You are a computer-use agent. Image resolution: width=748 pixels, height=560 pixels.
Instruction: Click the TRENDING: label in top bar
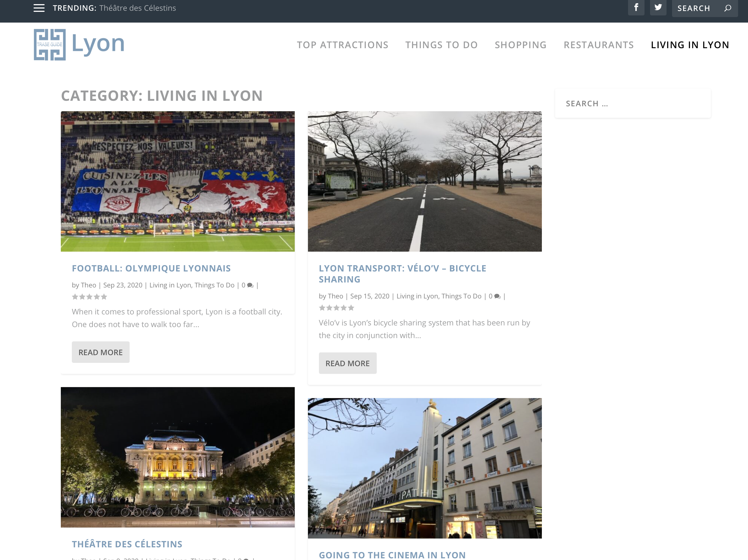click(74, 8)
